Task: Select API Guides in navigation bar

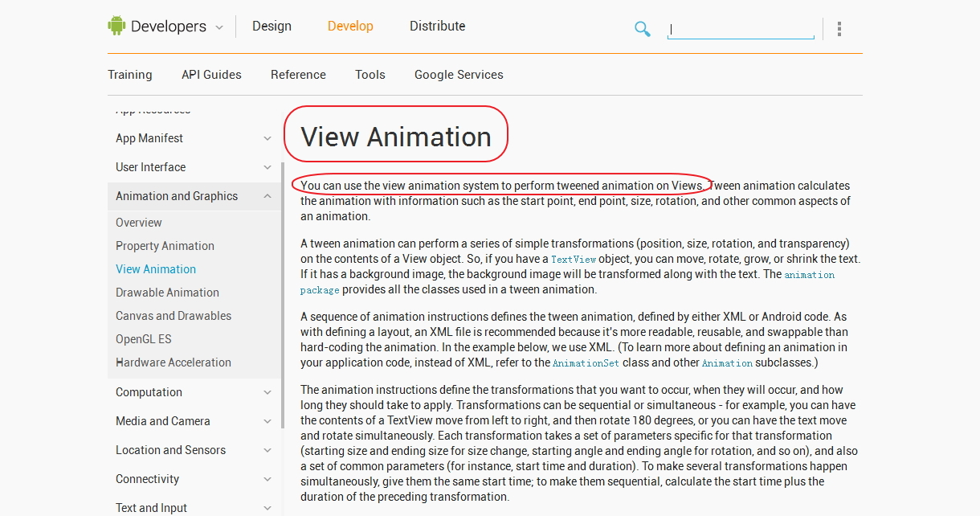Action: pos(211,75)
